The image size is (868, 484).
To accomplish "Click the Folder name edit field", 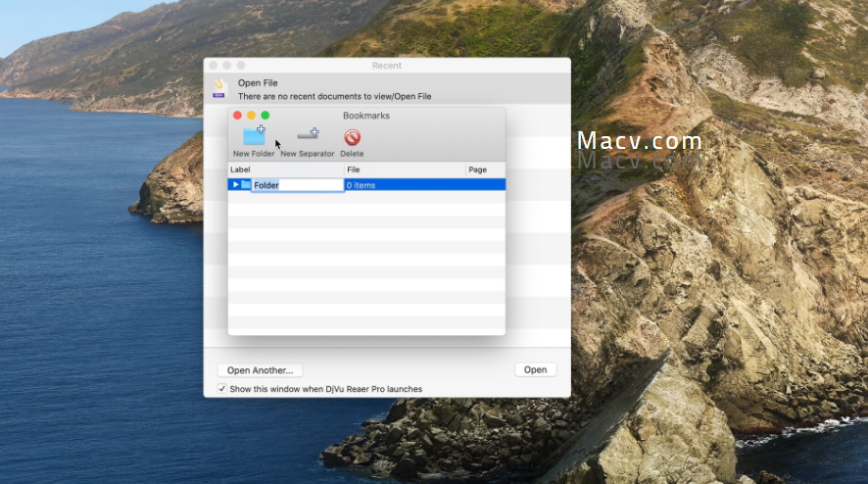I will coord(298,185).
